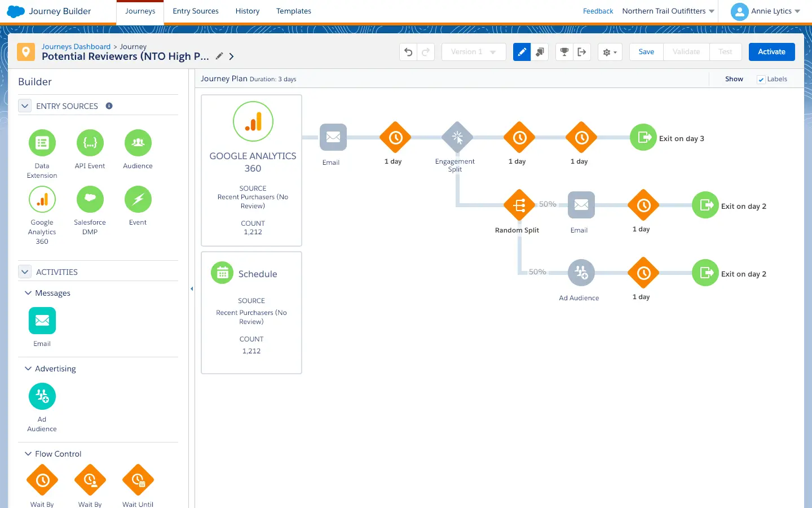Click the undo arrow in the toolbar
The width and height of the screenshot is (812, 508).
409,52
